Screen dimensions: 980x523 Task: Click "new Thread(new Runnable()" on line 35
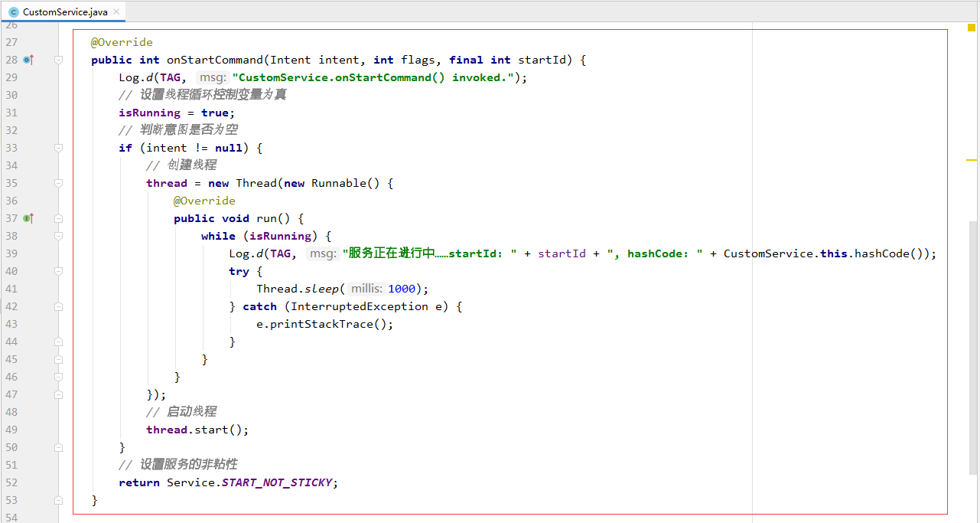click(x=294, y=183)
